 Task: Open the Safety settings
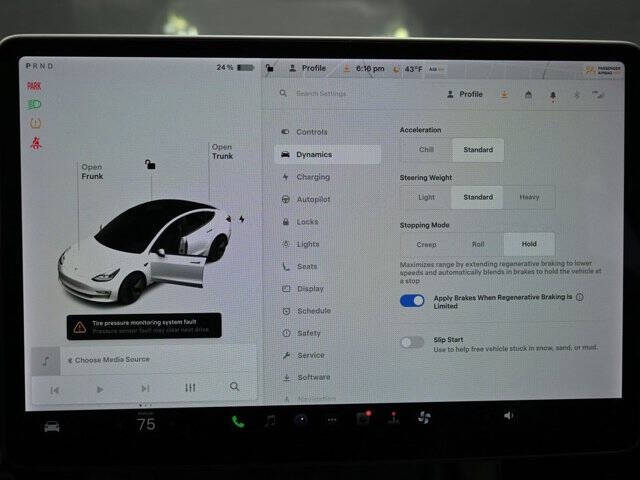[x=302, y=333]
